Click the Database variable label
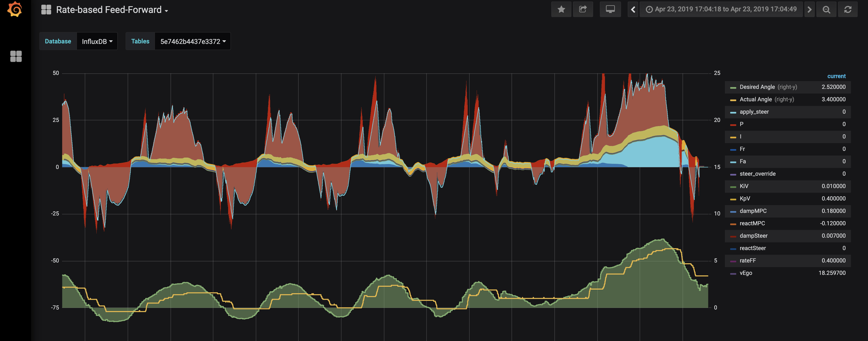 coord(58,41)
